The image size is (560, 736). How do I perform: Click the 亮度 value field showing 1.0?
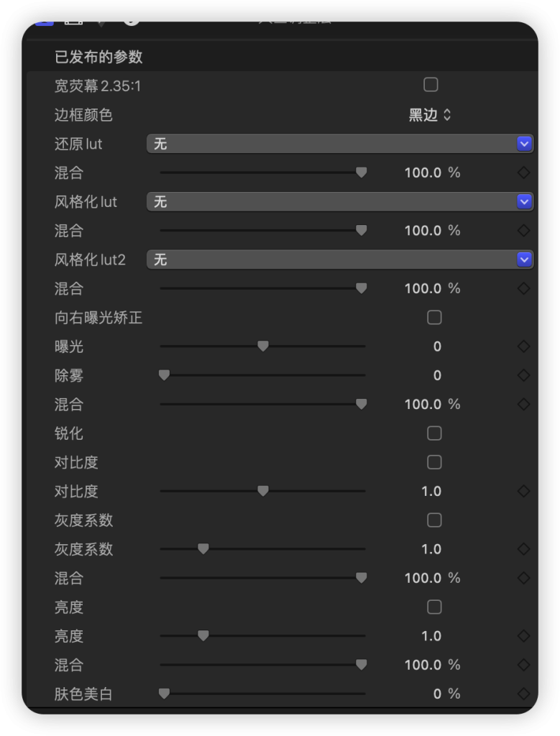point(431,636)
